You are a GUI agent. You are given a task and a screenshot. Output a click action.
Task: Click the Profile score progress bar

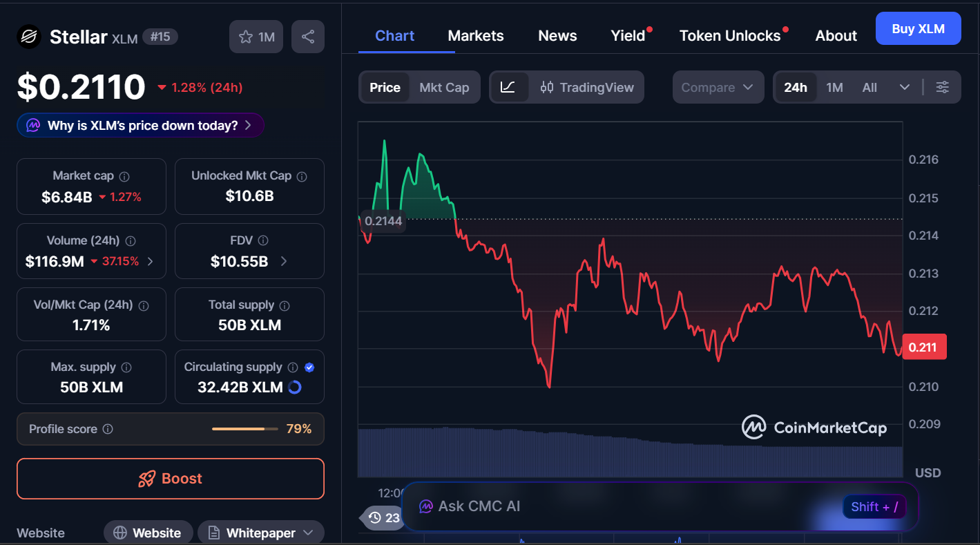pos(244,428)
